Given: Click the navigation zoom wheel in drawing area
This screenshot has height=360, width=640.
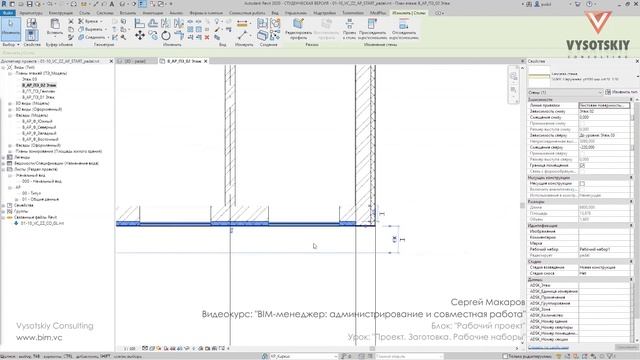Looking at the screenshot, I should (513, 76).
